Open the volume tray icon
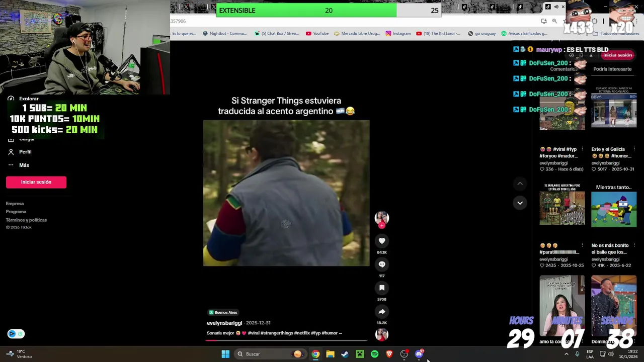 click(610, 354)
